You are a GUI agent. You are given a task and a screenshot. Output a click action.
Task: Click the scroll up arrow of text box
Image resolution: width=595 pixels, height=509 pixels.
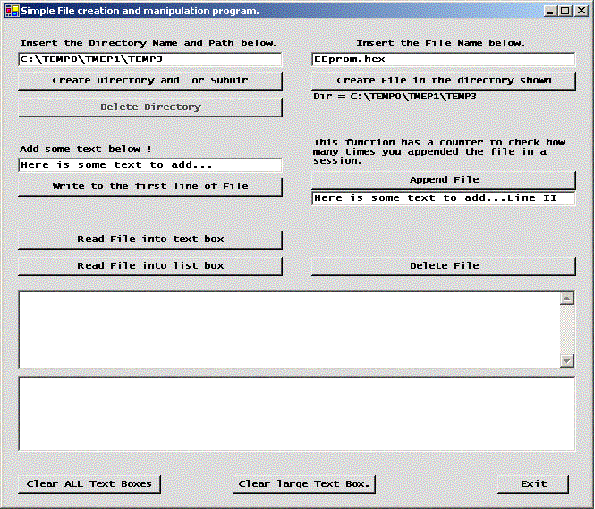pyautogui.click(x=567, y=298)
